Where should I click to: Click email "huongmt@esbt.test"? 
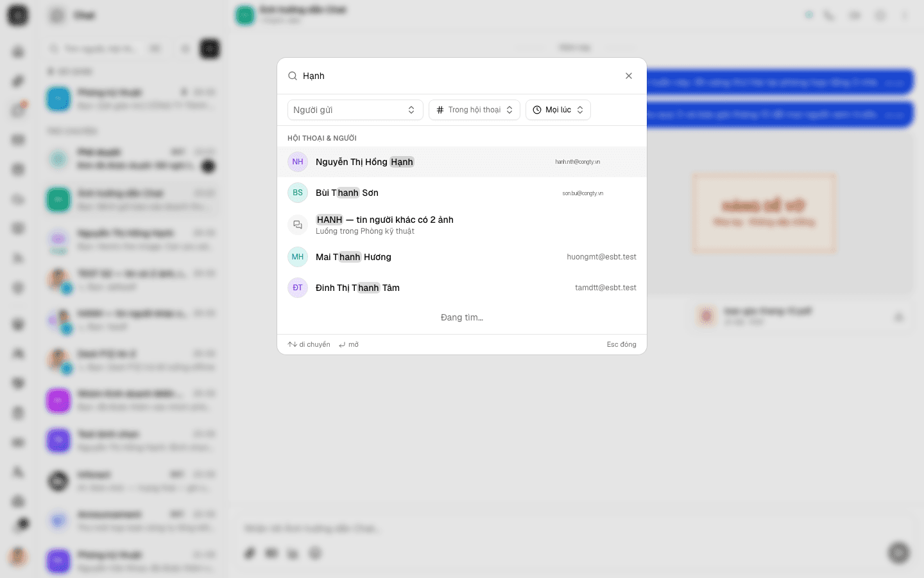pos(602,257)
